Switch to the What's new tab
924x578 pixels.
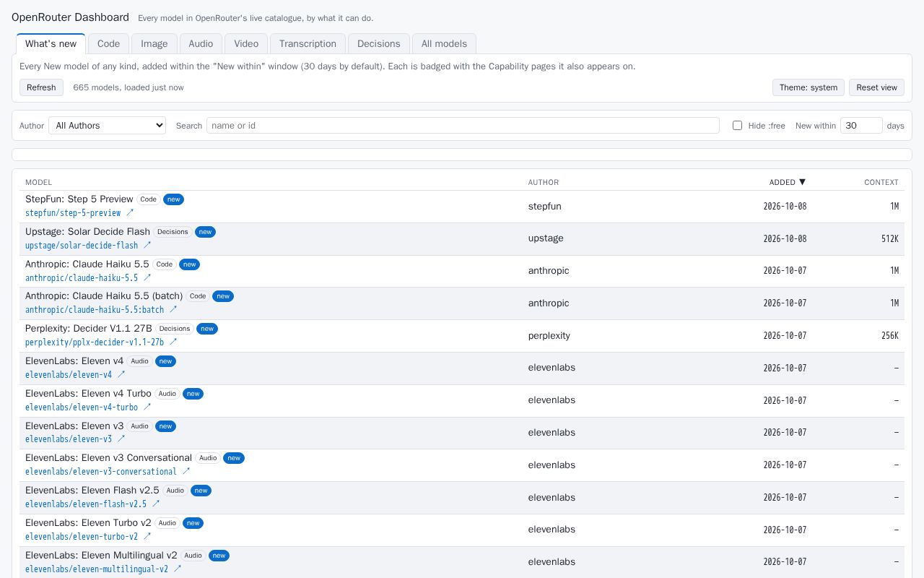51,43
